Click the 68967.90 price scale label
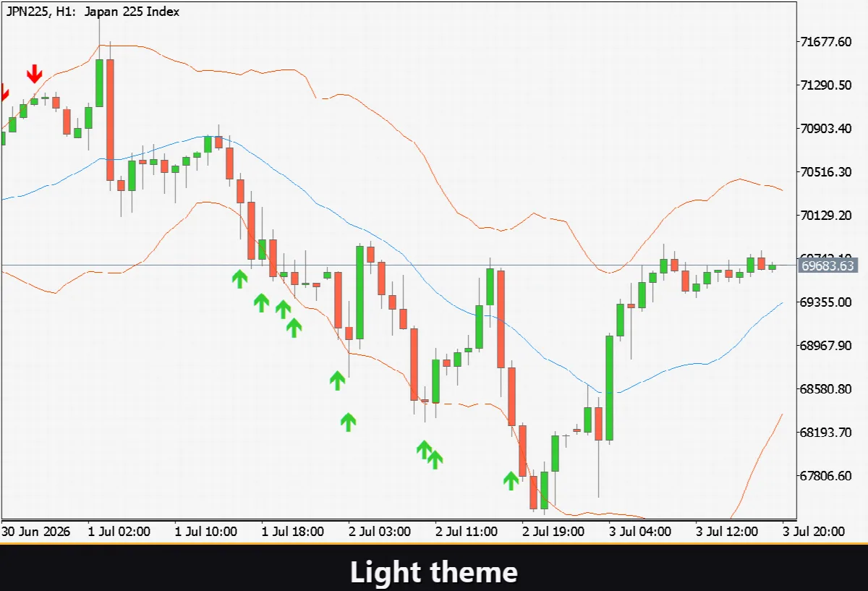This screenshot has width=868, height=591. [x=827, y=345]
